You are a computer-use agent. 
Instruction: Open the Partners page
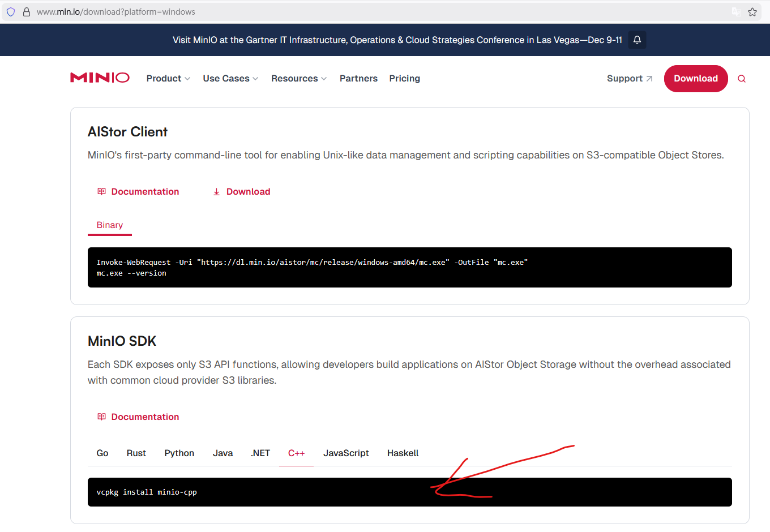click(x=358, y=79)
